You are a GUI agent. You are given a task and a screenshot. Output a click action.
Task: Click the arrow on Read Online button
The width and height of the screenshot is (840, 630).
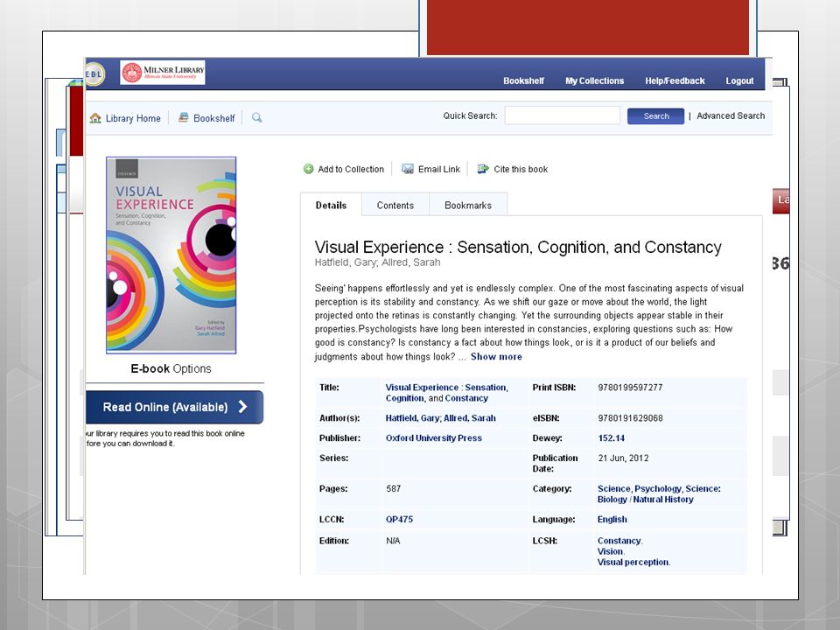click(x=242, y=407)
